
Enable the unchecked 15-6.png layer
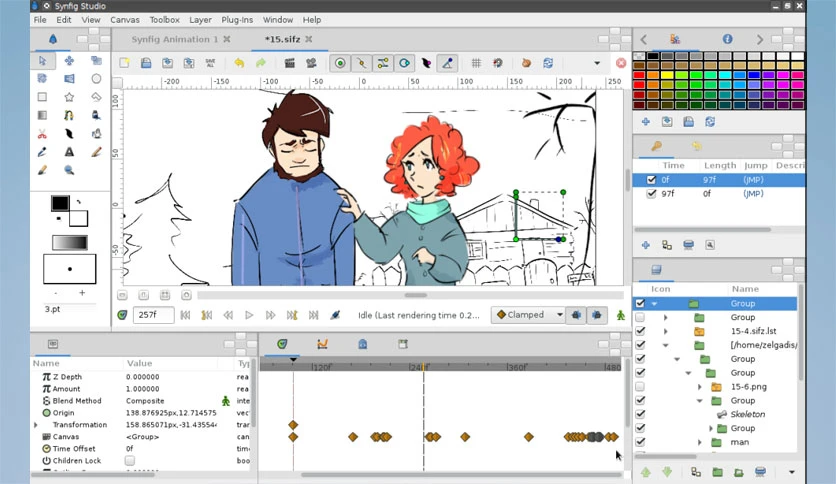pyautogui.click(x=640, y=386)
